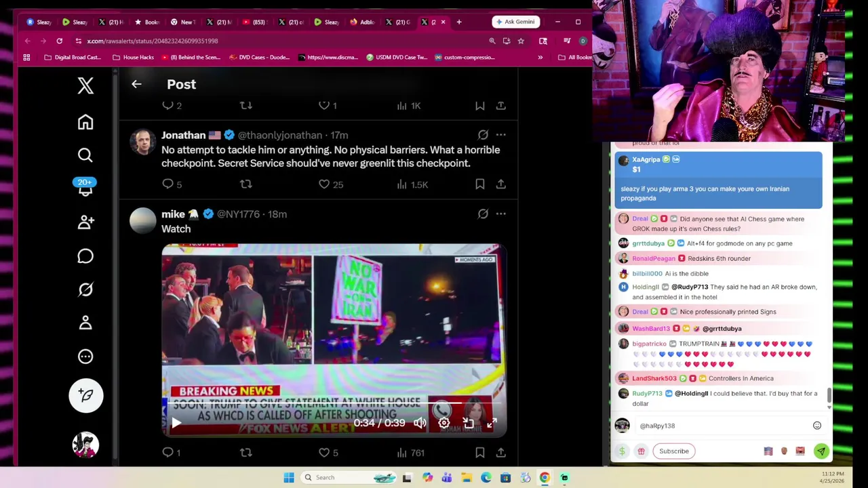This screenshot has width=868, height=488.
Task: Ask Grok about Jonathan's post
Action: tap(483, 135)
